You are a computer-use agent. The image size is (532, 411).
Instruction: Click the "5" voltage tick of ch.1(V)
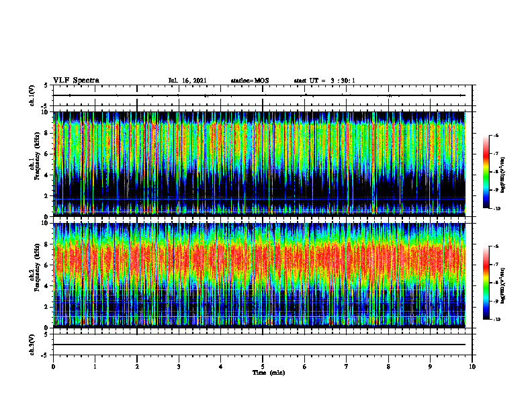[46, 85]
